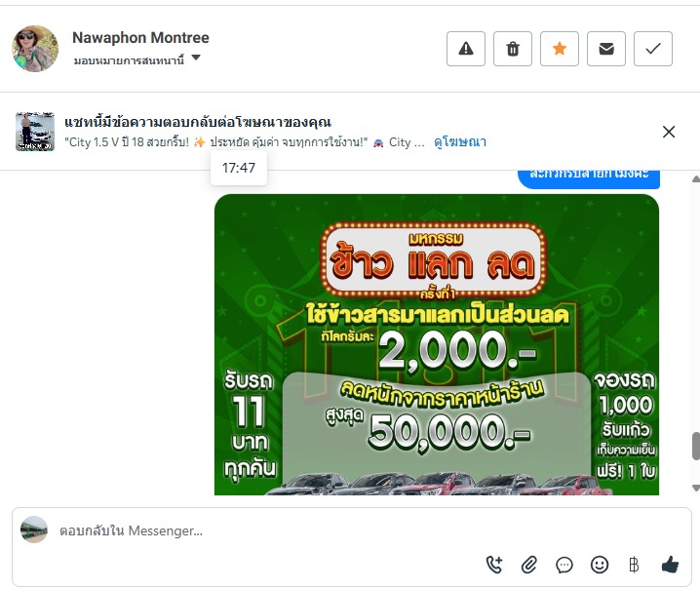Send a thumbs-up like
Image resolution: width=700 pixels, height=589 pixels.
coord(670,565)
